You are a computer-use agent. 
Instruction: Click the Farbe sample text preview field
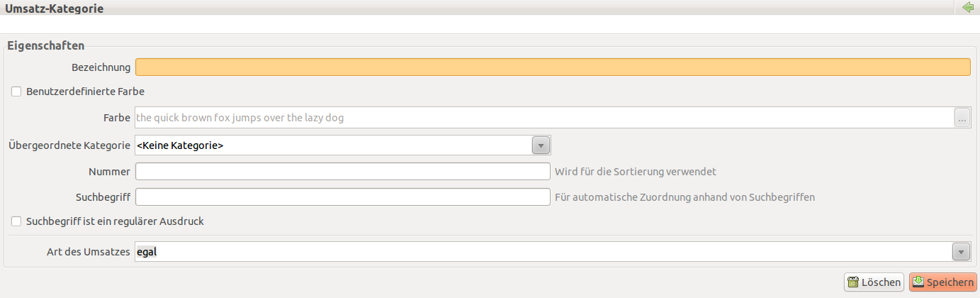click(x=543, y=118)
